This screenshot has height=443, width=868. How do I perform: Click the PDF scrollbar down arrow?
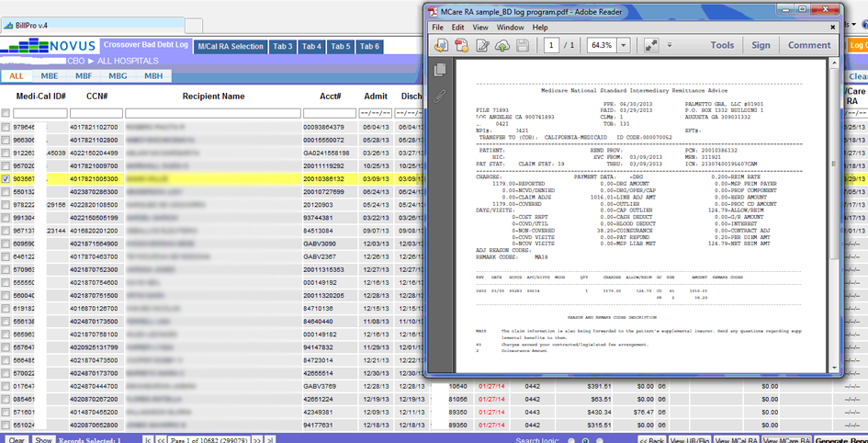pos(833,368)
